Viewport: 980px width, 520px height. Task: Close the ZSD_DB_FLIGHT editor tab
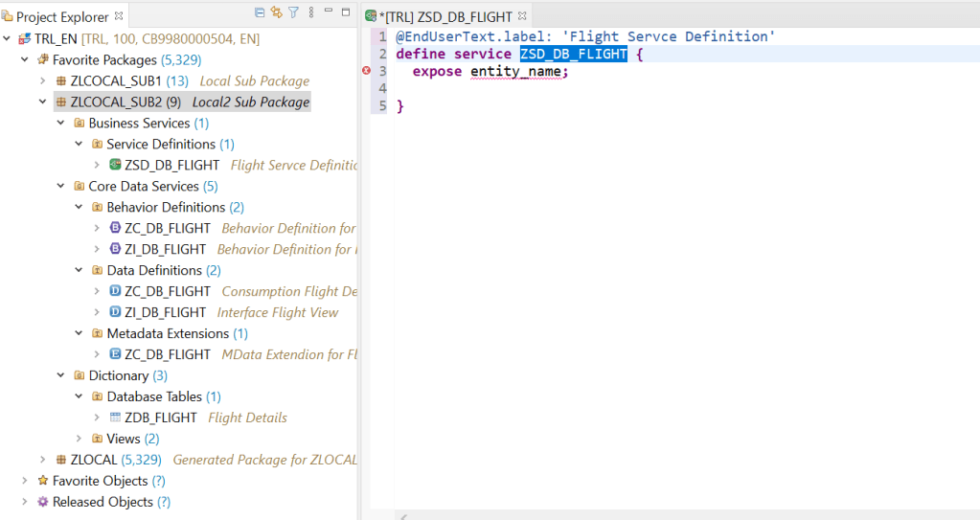522,15
